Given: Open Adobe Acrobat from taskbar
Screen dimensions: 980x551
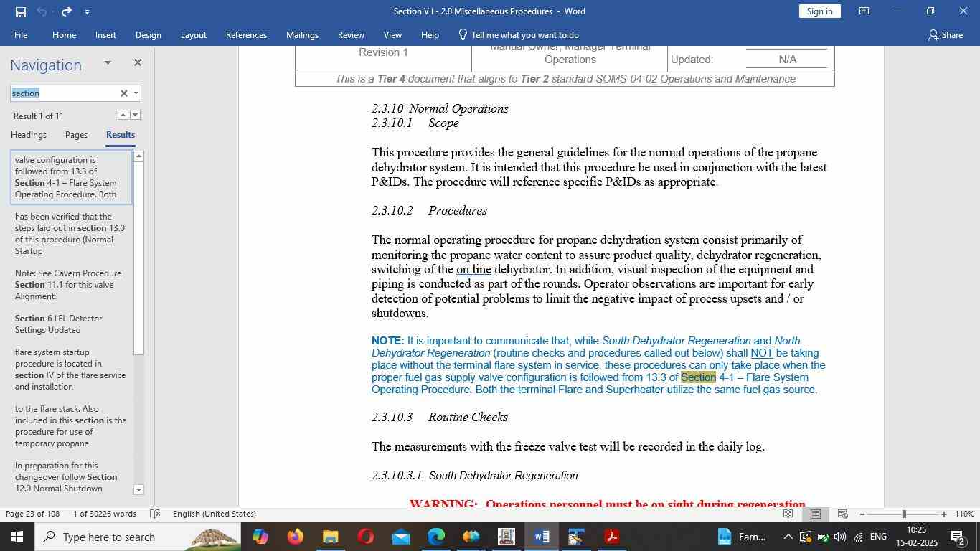Looking at the screenshot, I should click(612, 537).
